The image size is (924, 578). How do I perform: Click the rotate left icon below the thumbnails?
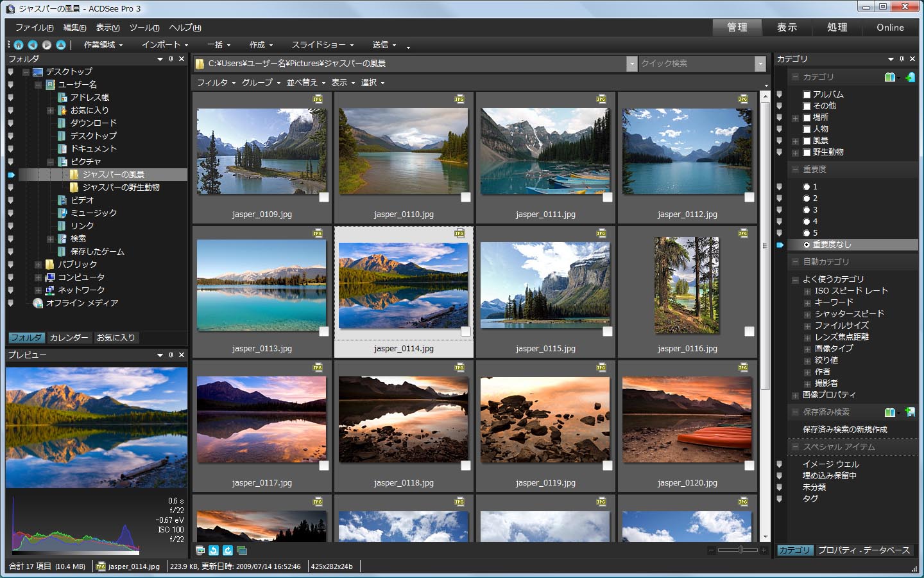(214, 550)
